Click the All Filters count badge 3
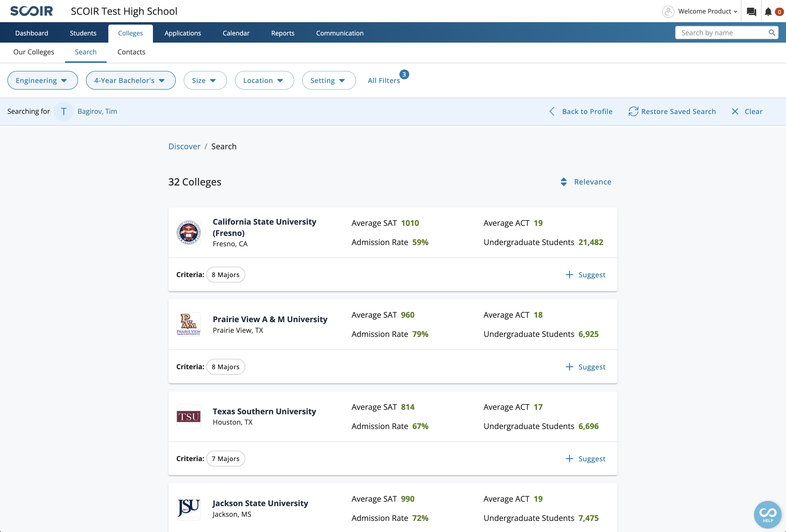 click(404, 74)
